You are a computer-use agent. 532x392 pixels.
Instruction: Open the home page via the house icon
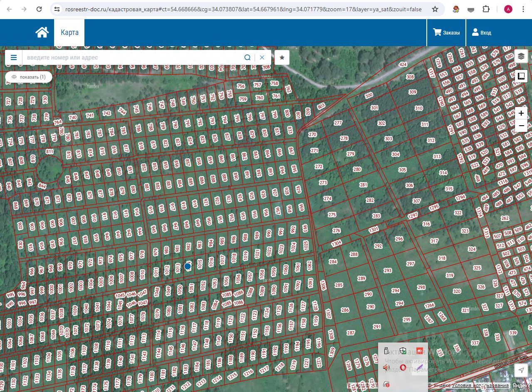[42, 32]
